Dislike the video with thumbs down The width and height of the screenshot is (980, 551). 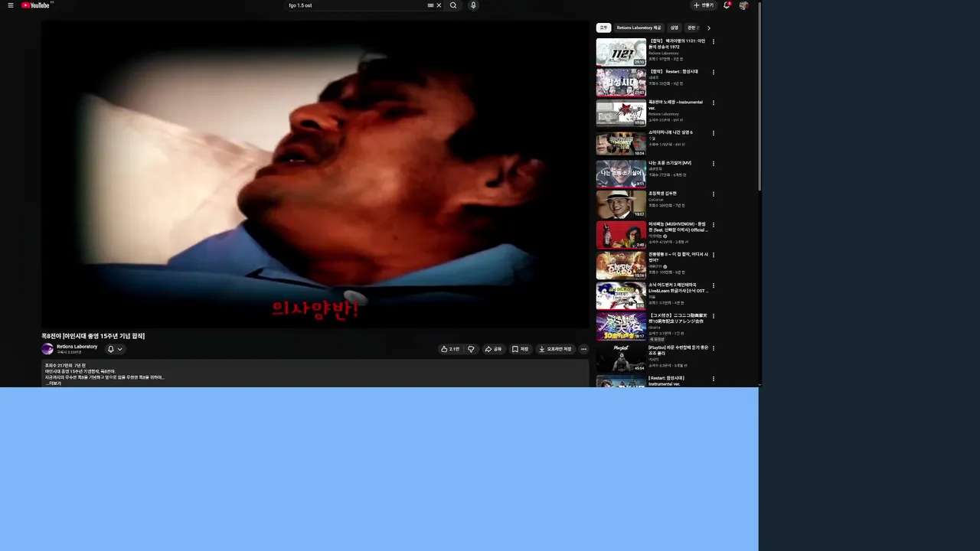[x=471, y=349]
